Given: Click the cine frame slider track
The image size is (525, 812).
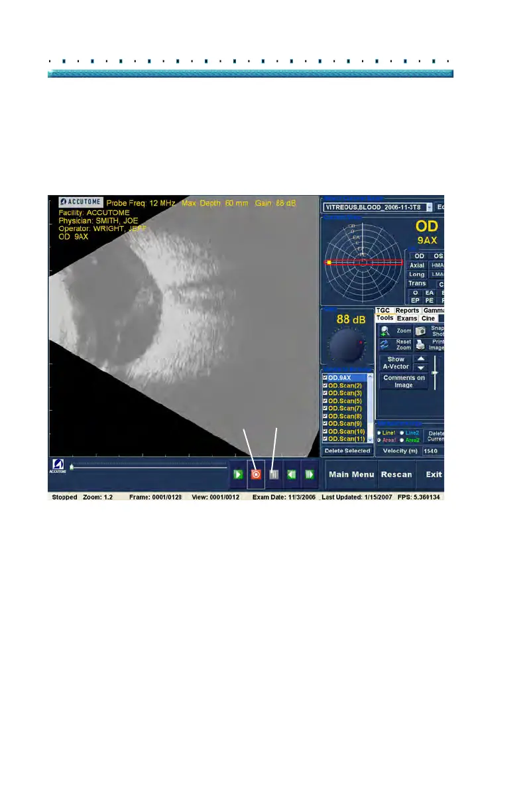Looking at the screenshot, I should pos(149,468).
